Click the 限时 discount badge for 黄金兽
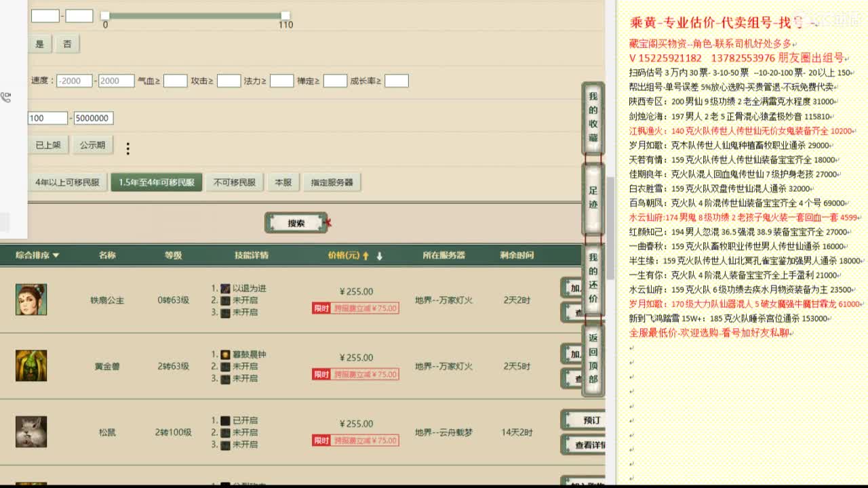Viewport: 868px width, 488px height. 321,374
